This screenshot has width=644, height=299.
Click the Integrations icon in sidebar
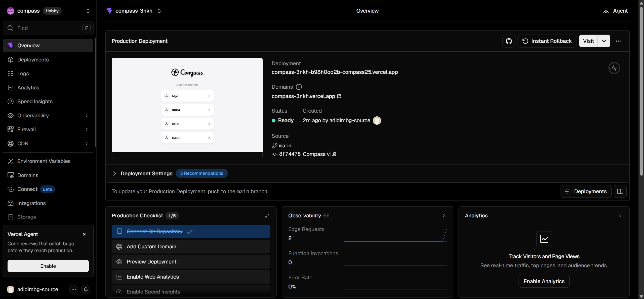tap(10, 203)
